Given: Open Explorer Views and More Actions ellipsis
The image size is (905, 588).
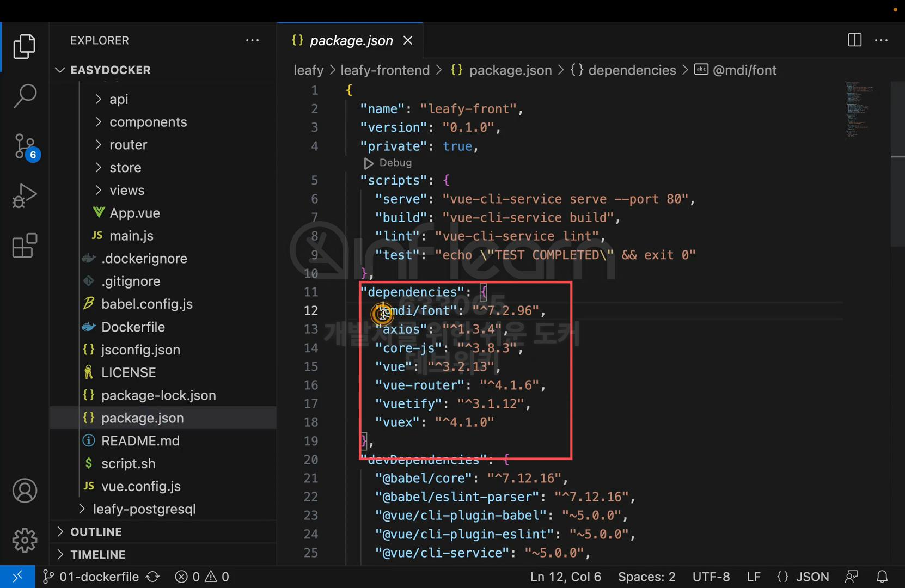Looking at the screenshot, I should pyautogui.click(x=252, y=40).
